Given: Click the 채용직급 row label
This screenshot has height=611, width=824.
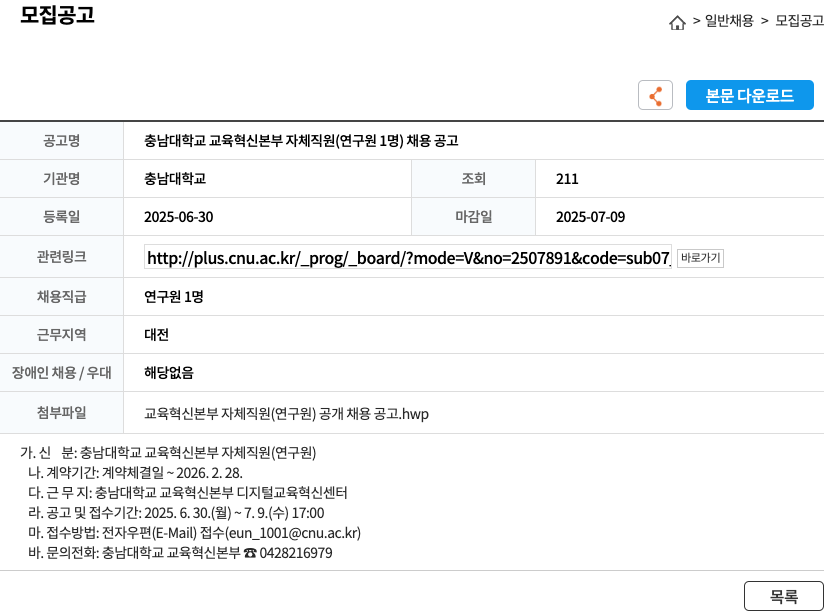Looking at the screenshot, I should pos(61,297).
